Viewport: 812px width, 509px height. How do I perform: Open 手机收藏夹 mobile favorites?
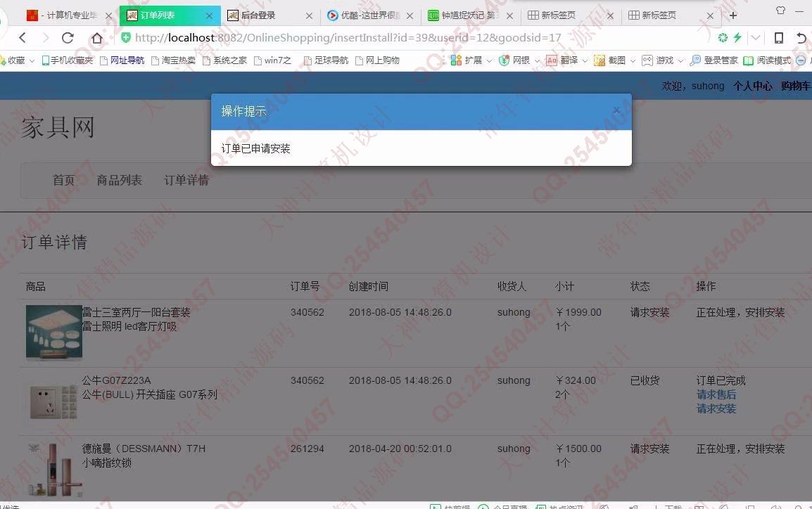coord(68,60)
